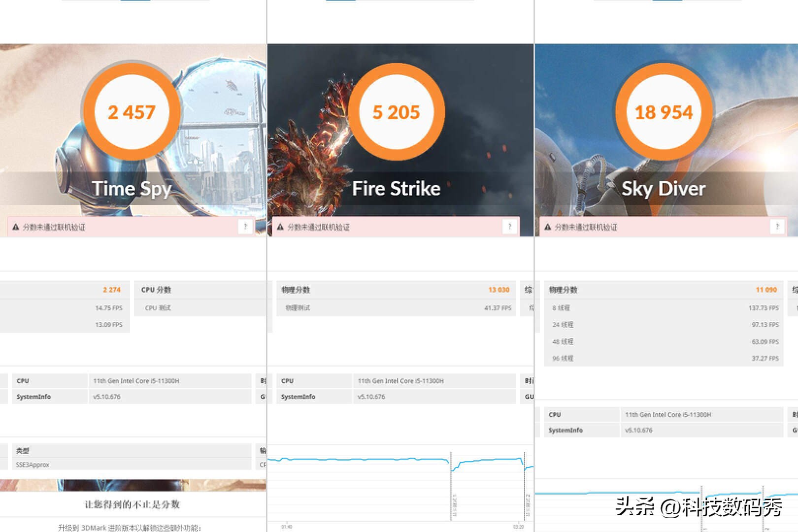798x532 pixels.
Task: Click the 物理测试 row label
Action: [x=298, y=308]
